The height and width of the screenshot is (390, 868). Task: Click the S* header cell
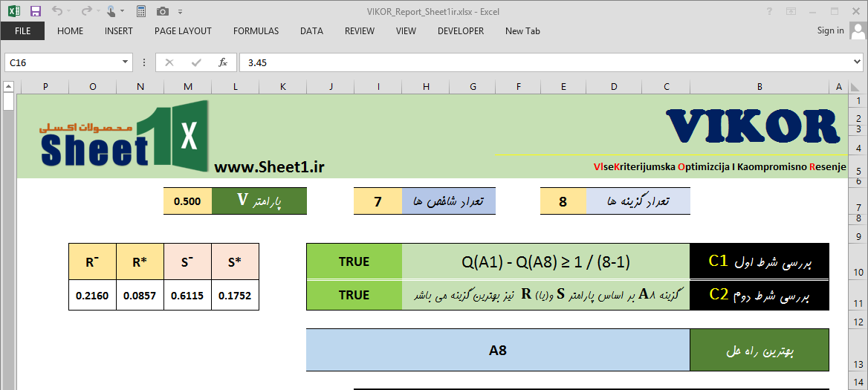click(x=236, y=261)
